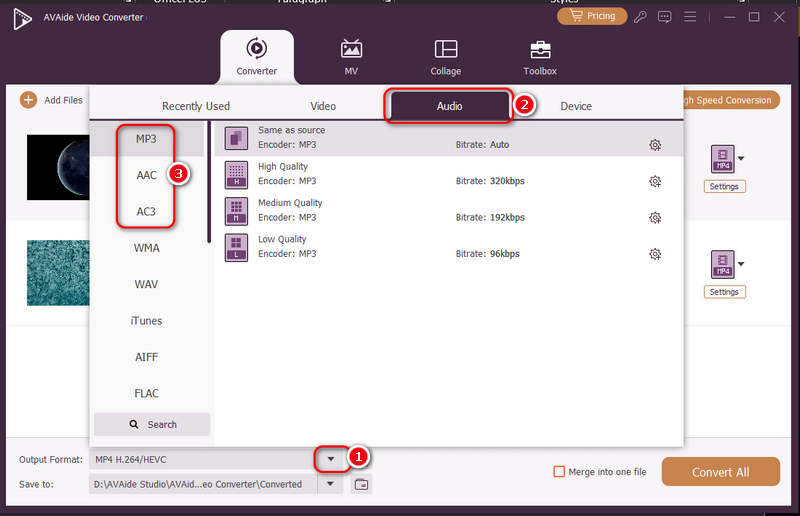Click the Pricing button

coord(592,16)
